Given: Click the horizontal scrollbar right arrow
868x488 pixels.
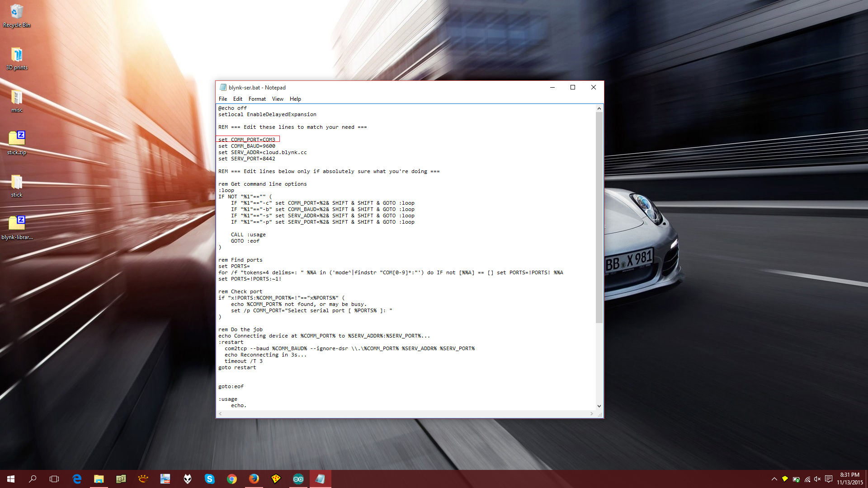Looking at the screenshot, I should coord(592,414).
